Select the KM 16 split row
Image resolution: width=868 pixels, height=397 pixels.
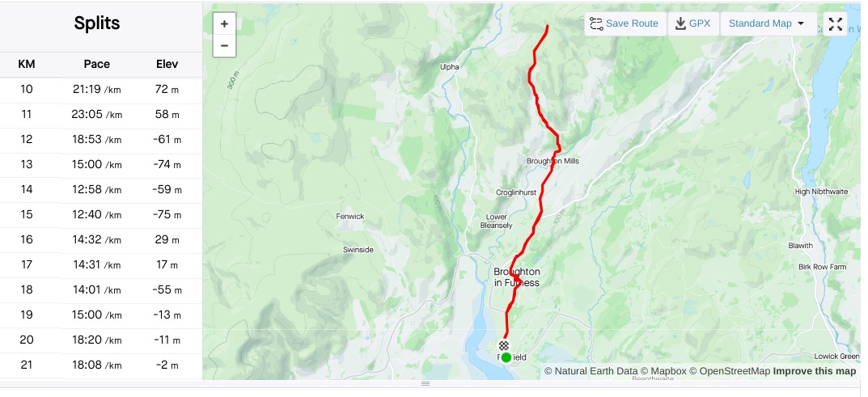tap(101, 240)
